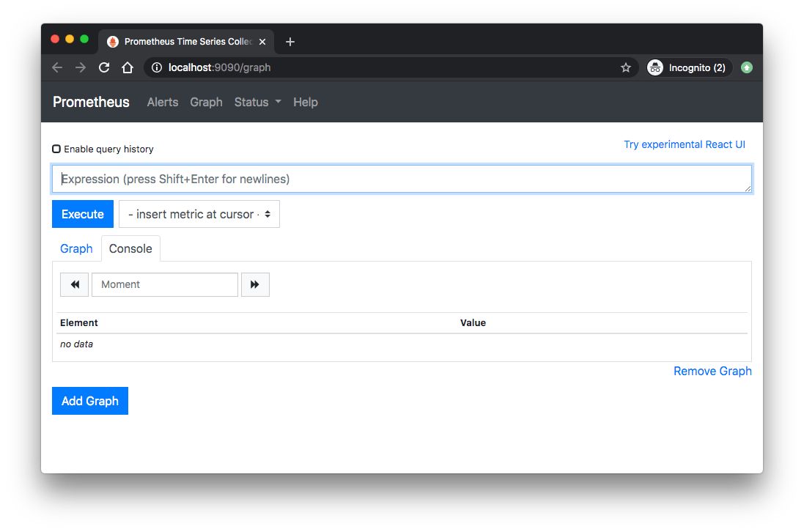Click the site information icon in the address bar
Viewport: 804px width, 532px height.
point(157,67)
